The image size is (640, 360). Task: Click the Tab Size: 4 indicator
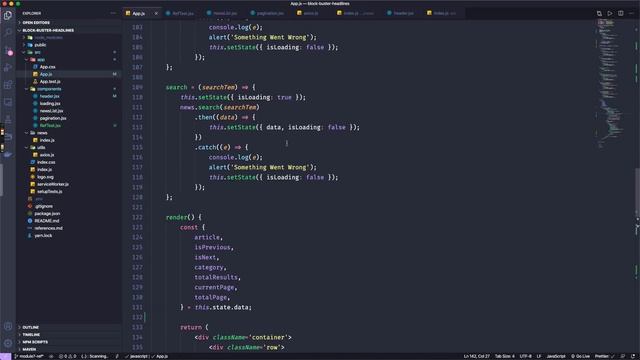click(x=505, y=356)
